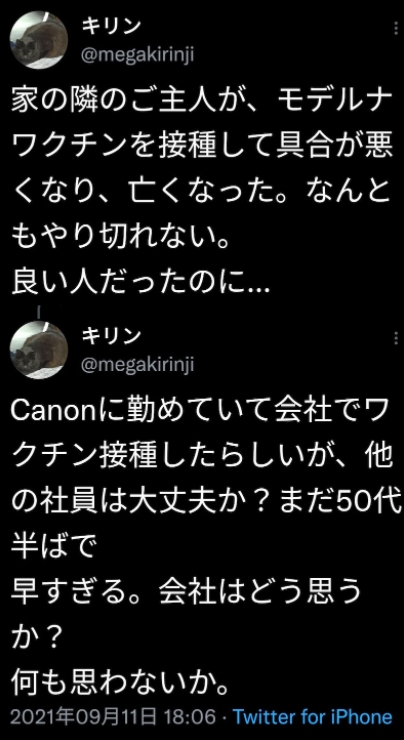This screenshot has width=404, height=740.
Task: Click the timestamp 2021年09月11日 18:06
Action: 113,717
